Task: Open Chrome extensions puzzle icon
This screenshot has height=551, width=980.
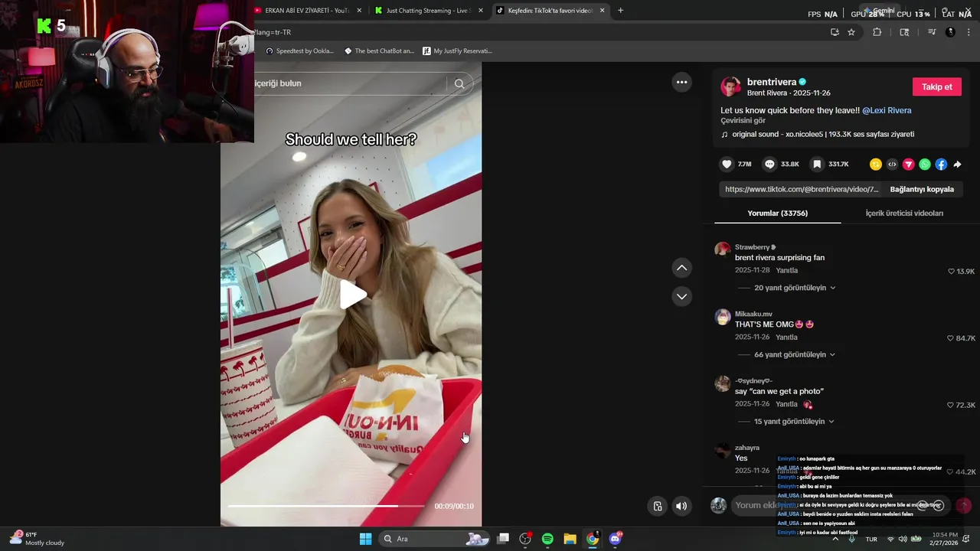Action: coord(877,32)
